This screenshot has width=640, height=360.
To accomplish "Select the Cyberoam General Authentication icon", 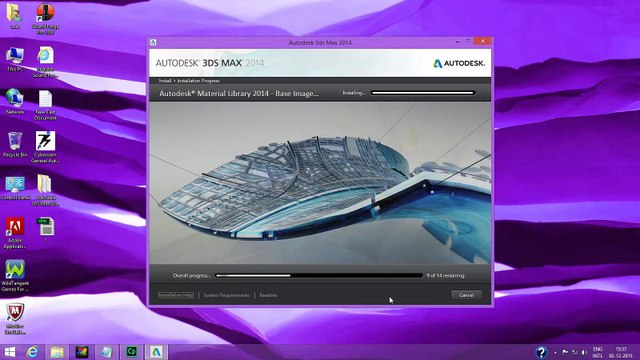I will click(x=45, y=147).
